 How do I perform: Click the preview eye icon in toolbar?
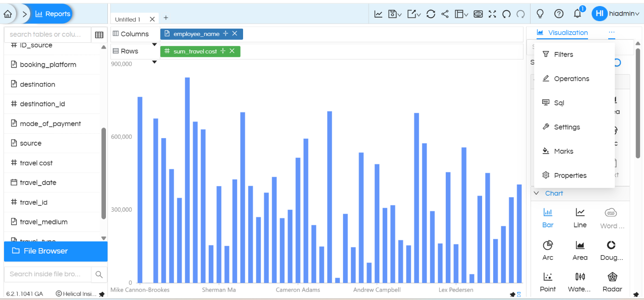click(x=478, y=14)
